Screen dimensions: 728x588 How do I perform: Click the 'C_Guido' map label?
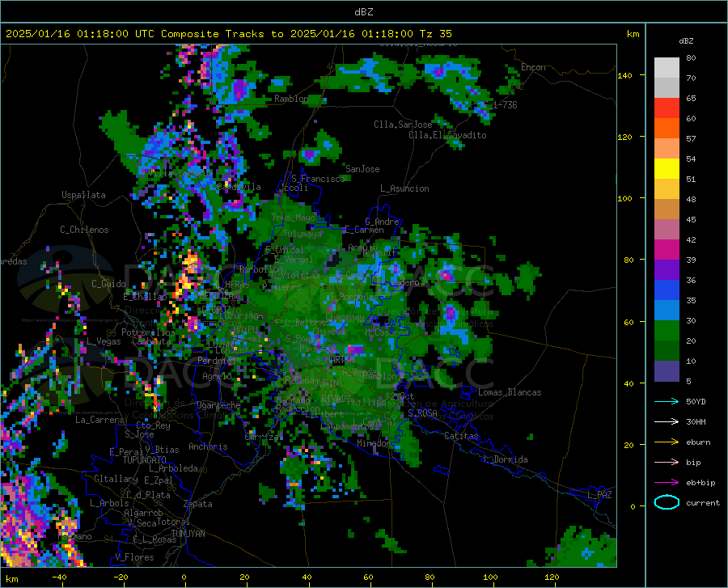point(108,284)
